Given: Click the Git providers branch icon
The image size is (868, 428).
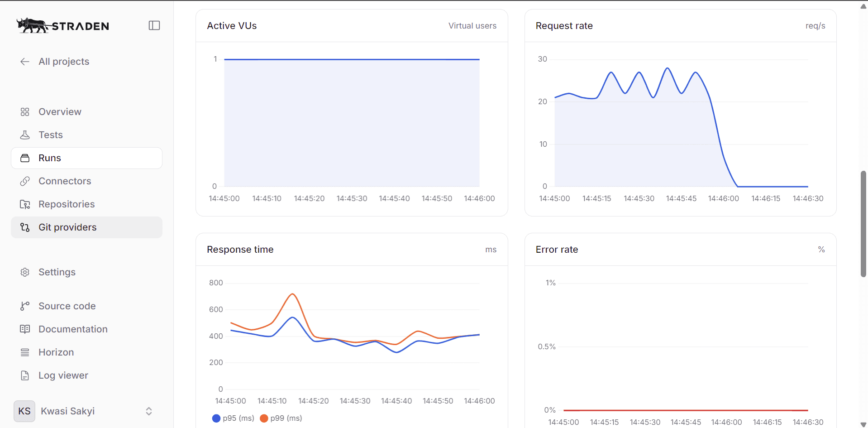Looking at the screenshot, I should [x=25, y=227].
